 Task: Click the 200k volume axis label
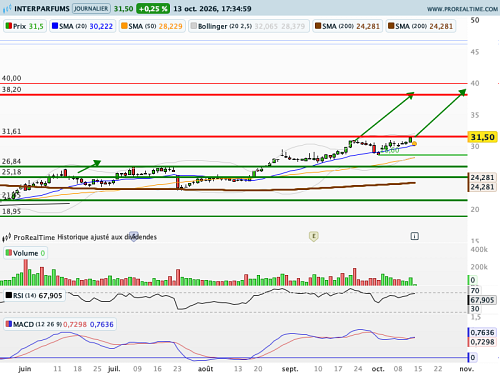tap(479, 267)
